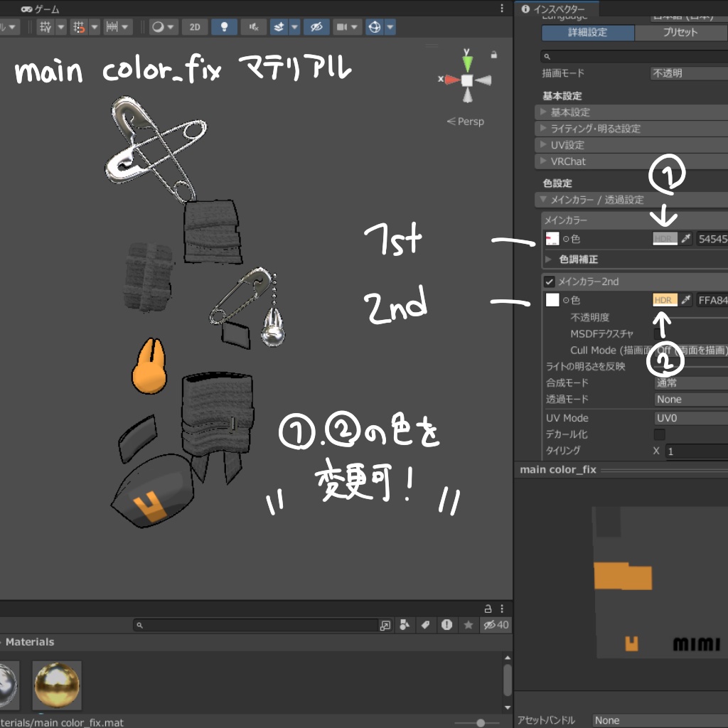This screenshot has height=728, width=728.
Task: Expand the VRChat foldout
Action: (631, 161)
